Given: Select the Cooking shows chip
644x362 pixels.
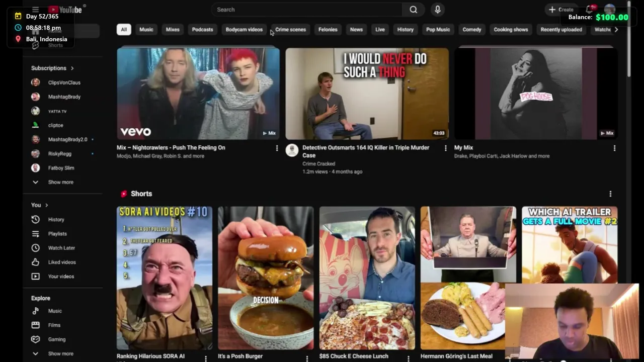Looking at the screenshot, I should pyautogui.click(x=511, y=29).
